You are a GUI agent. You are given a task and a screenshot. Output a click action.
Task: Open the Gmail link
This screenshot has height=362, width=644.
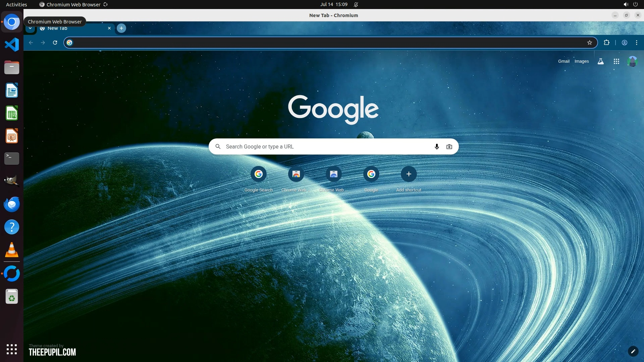click(563, 61)
